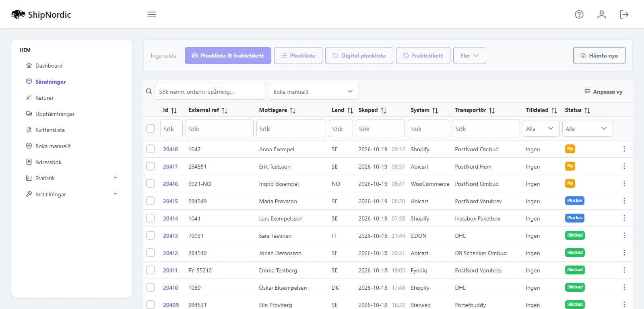Sort by Tilldelad column arrows
Image resolution: width=644 pixels, height=309 pixels.
(x=554, y=110)
